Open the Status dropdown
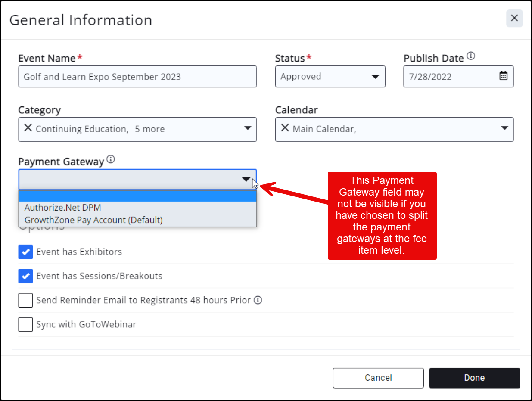 [375, 77]
